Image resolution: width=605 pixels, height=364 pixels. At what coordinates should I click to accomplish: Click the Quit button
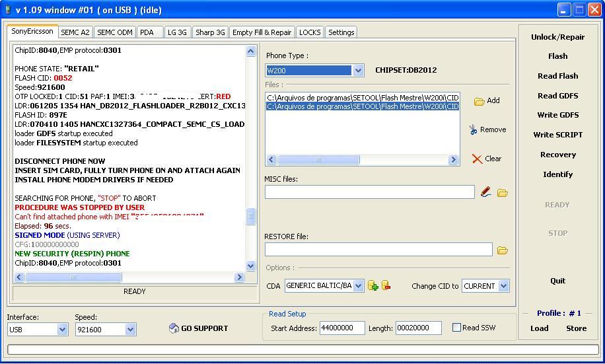(557, 281)
